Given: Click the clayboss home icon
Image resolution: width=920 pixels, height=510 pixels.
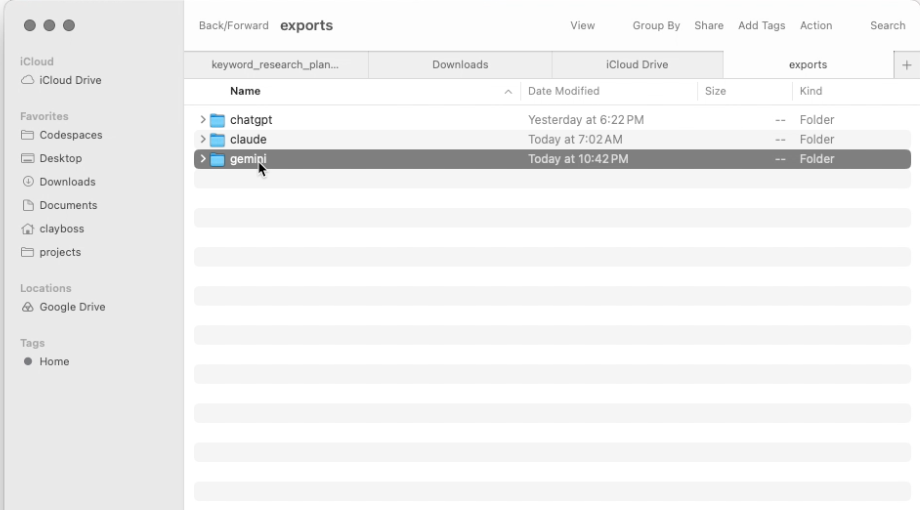Looking at the screenshot, I should pos(27,228).
